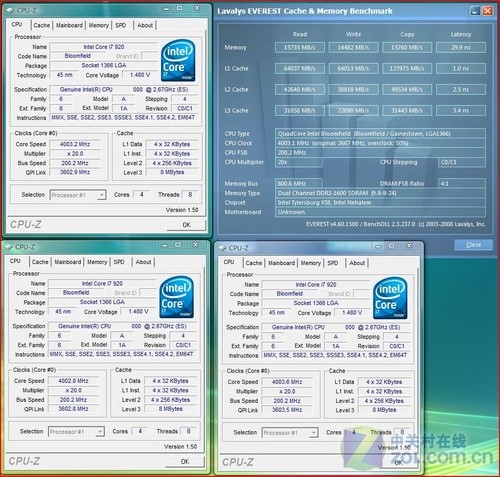
Task: Open Memory tab in top-left CPU-Z window
Action: (99, 25)
